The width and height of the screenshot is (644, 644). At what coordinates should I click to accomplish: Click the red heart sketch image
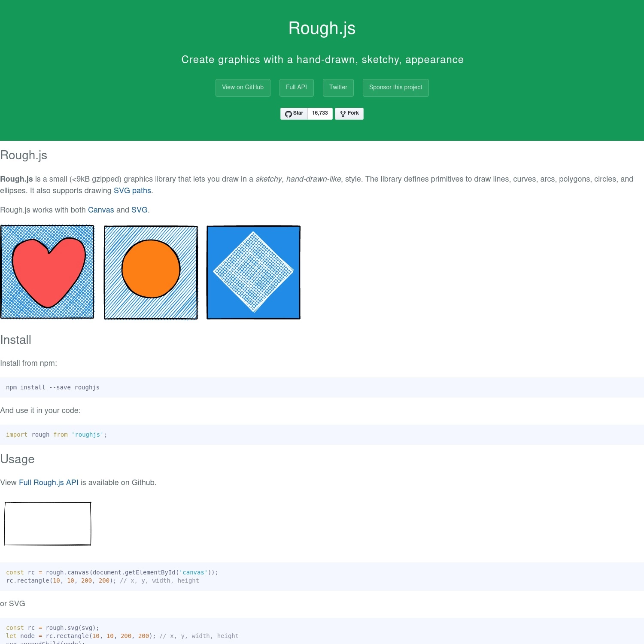coord(47,272)
